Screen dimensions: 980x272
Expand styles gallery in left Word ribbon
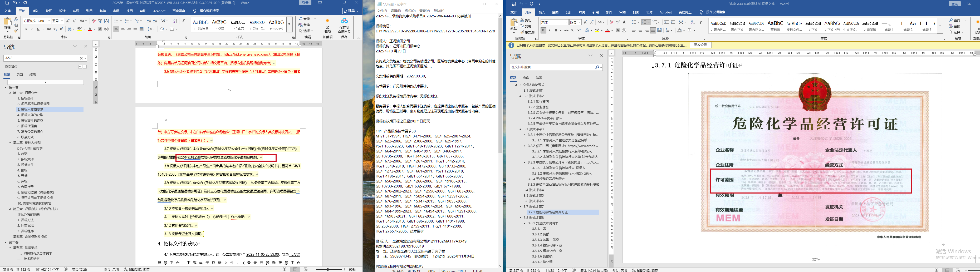(290, 25)
